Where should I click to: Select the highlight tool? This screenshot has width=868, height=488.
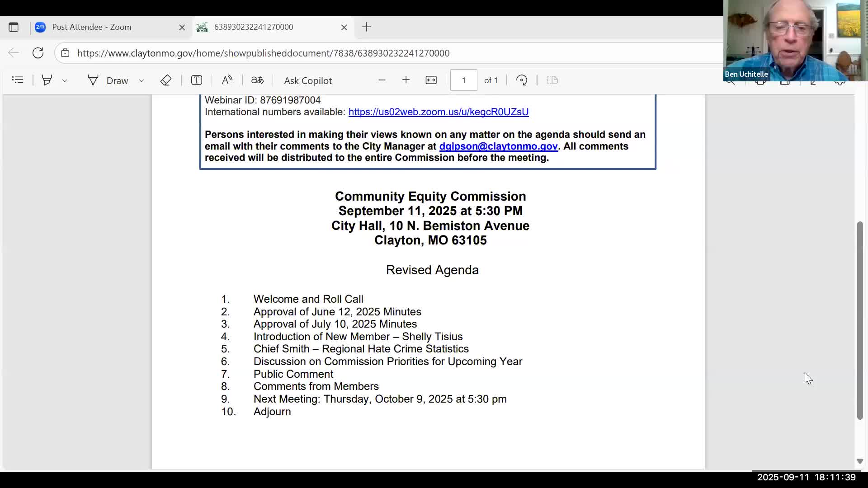click(x=47, y=80)
